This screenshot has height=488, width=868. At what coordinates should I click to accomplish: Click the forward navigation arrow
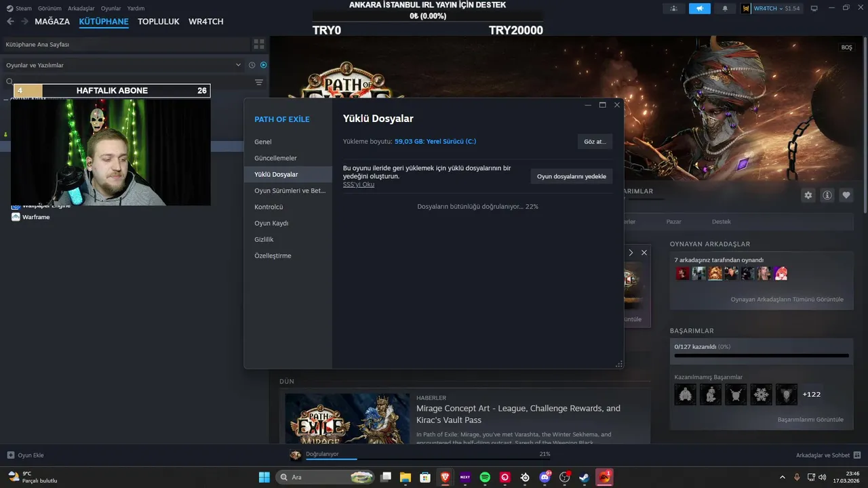pyautogui.click(x=24, y=22)
